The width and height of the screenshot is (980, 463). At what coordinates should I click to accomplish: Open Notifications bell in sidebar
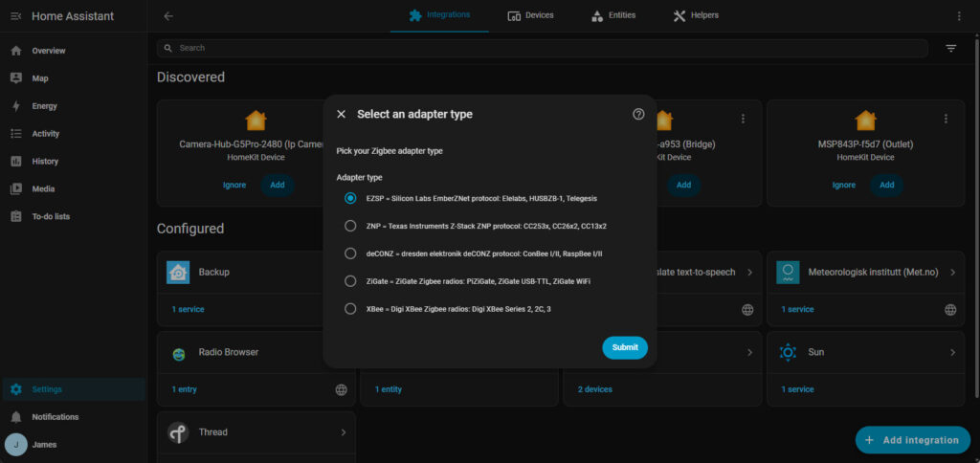pos(55,417)
